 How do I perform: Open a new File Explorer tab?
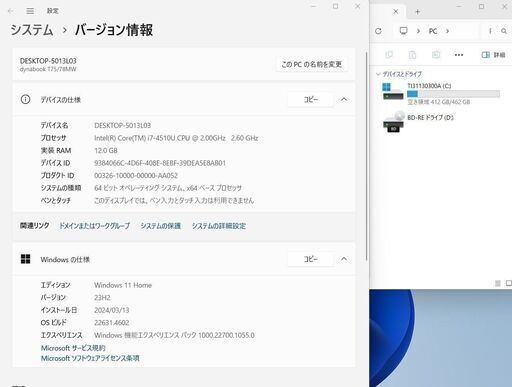418,12
